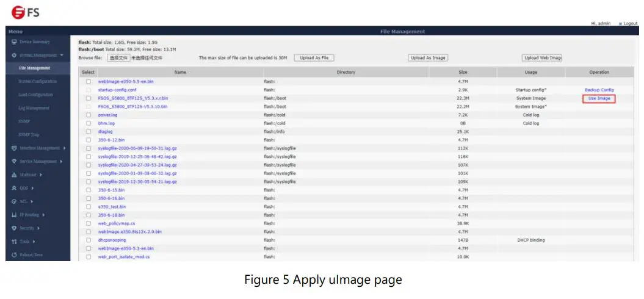The width and height of the screenshot is (644, 299).
Task: Tick the checkbox for webImage-e350-5.5-en.bin
Action: click(x=89, y=82)
